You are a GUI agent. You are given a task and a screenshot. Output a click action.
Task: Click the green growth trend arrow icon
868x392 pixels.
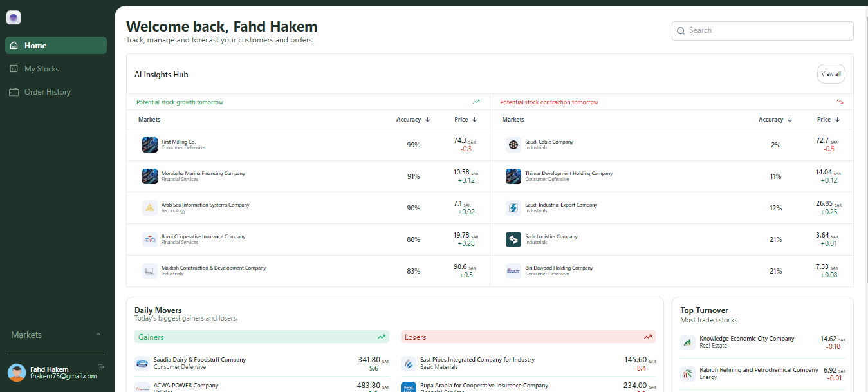476,102
